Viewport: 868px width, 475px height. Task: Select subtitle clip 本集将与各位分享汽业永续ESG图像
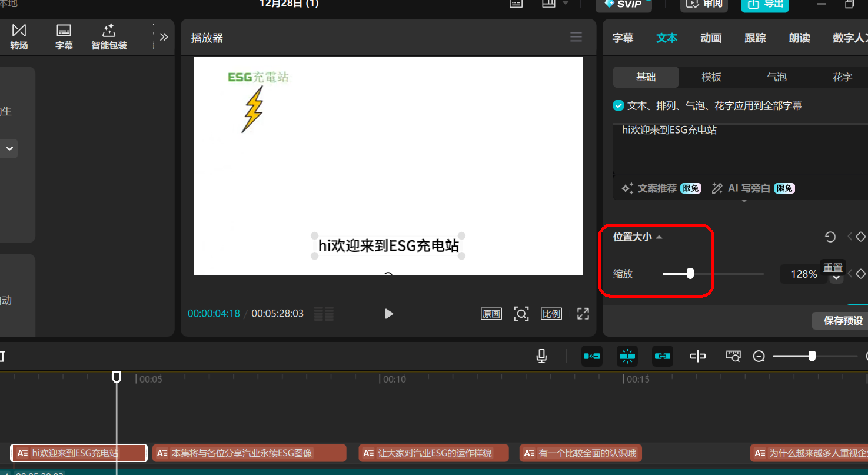(250, 453)
